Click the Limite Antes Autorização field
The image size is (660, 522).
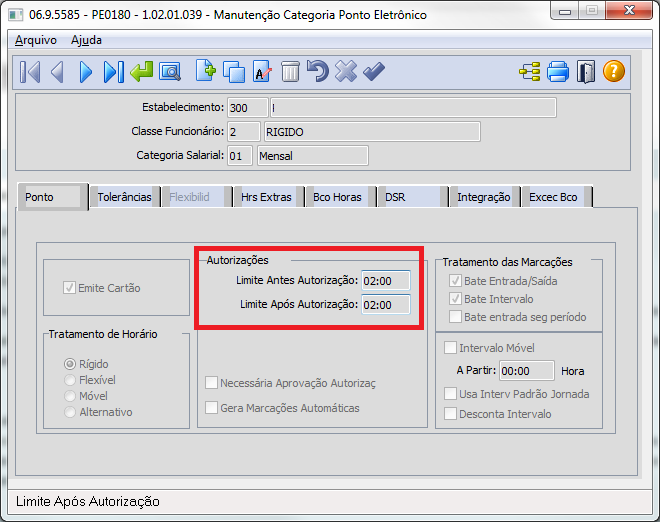pos(386,281)
